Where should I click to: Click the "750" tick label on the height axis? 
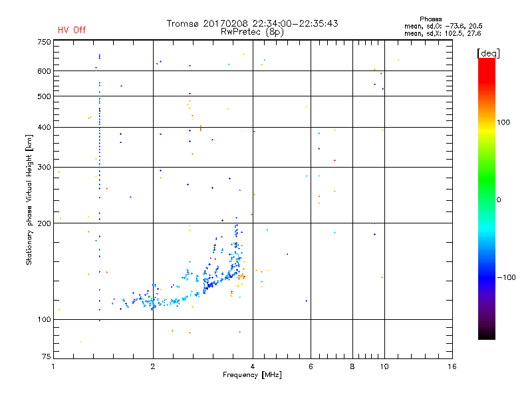pos(45,42)
